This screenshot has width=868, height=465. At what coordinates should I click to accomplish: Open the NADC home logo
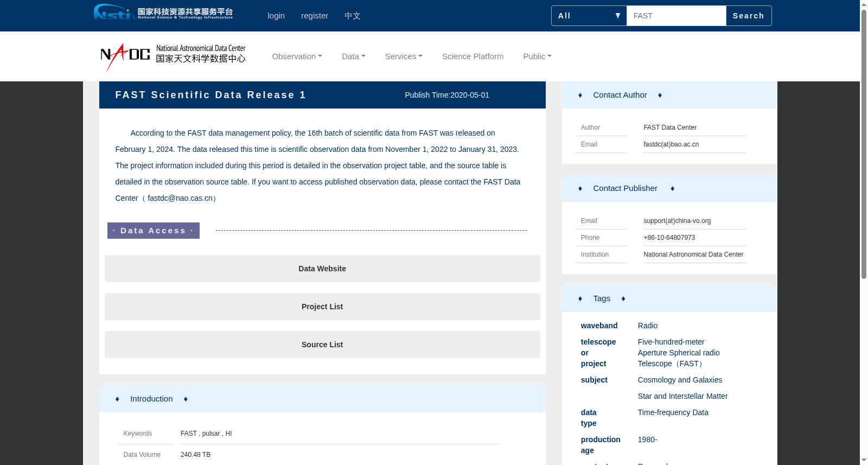[x=173, y=56]
